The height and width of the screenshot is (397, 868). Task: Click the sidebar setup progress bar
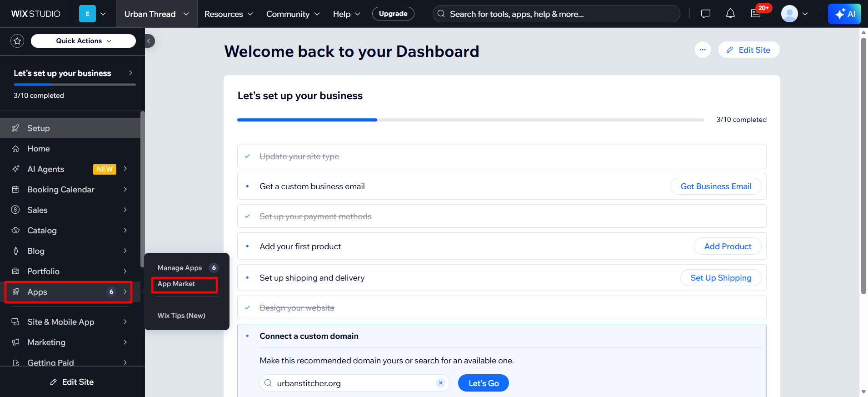click(75, 85)
